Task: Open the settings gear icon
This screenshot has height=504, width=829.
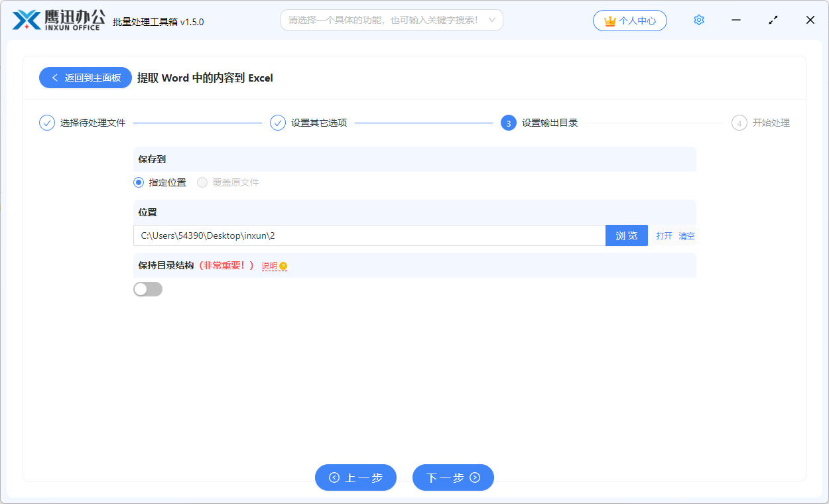Action: (x=698, y=20)
